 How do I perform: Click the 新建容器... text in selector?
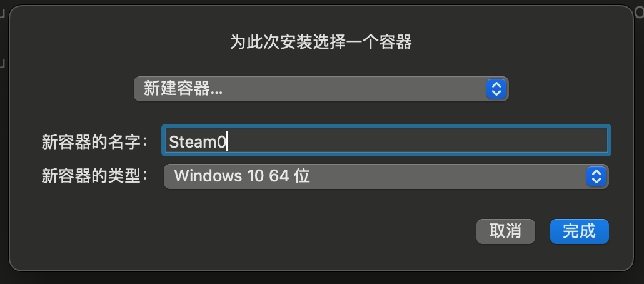(183, 89)
